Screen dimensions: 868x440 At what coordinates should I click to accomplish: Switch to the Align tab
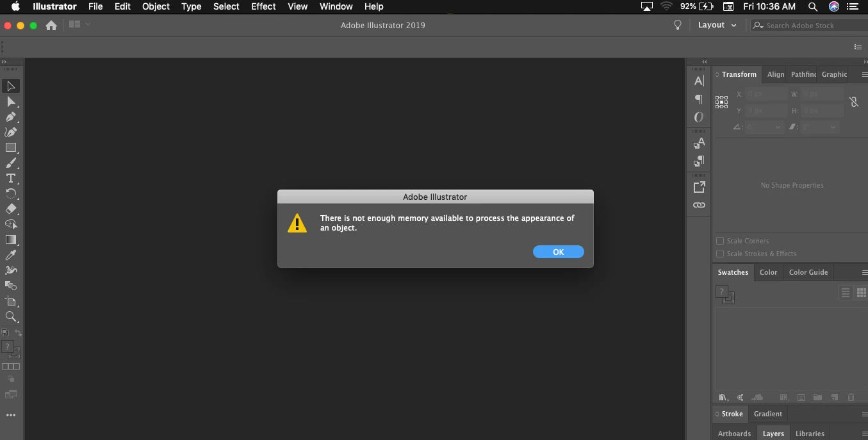(x=776, y=74)
